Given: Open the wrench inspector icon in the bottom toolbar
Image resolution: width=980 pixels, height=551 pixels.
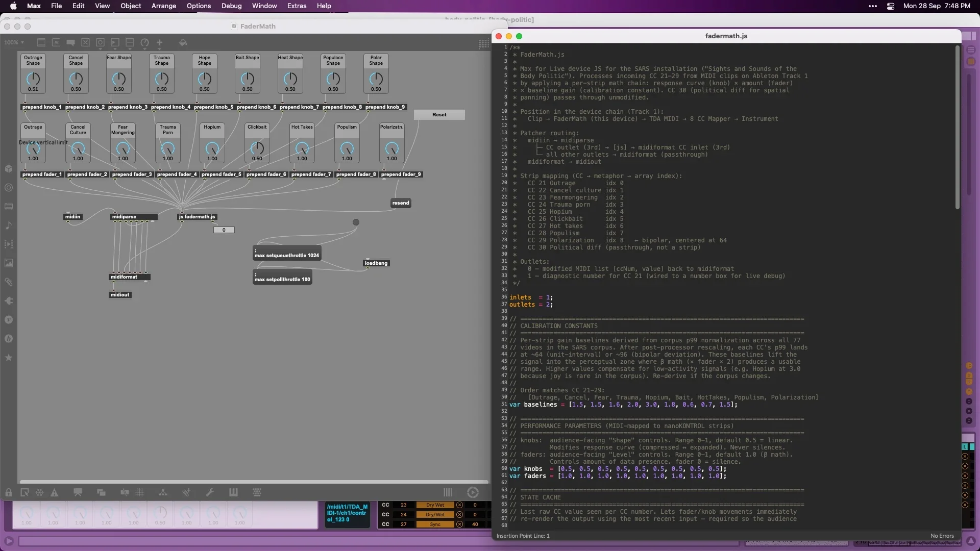Looking at the screenshot, I should tap(210, 492).
